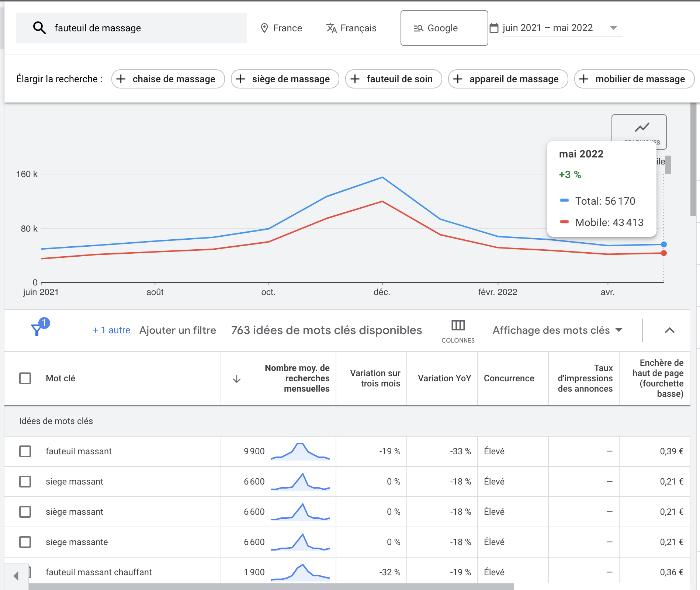
Task: Open the +1 autre filters link
Action: click(x=111, y=330)
